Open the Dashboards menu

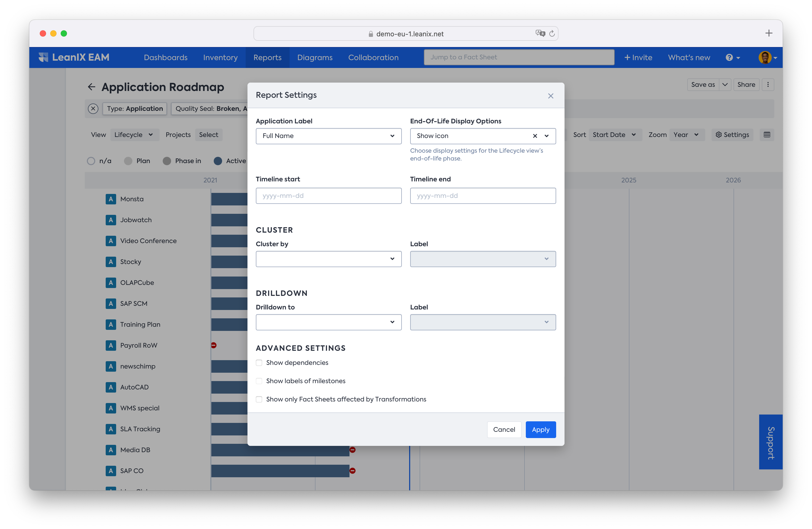click(166, 57)
